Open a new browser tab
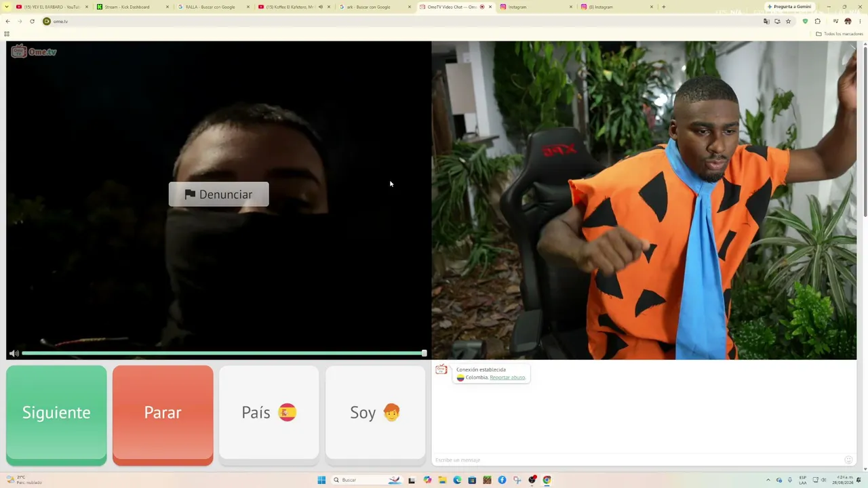Screen dimensions: 868x488 (663, 7)
